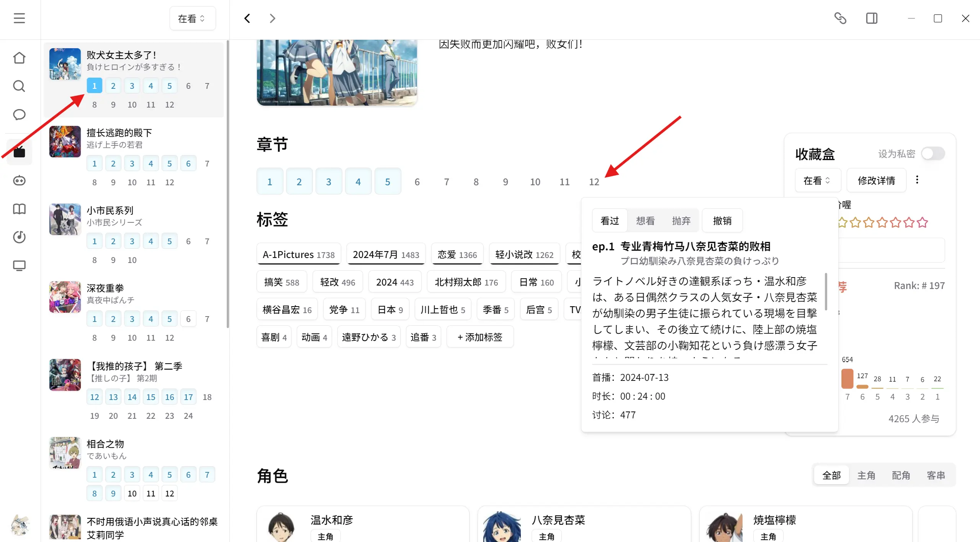980x542 pixels.
Task: Open the book icon in sidebar
Action: click(x=19, y=209)
